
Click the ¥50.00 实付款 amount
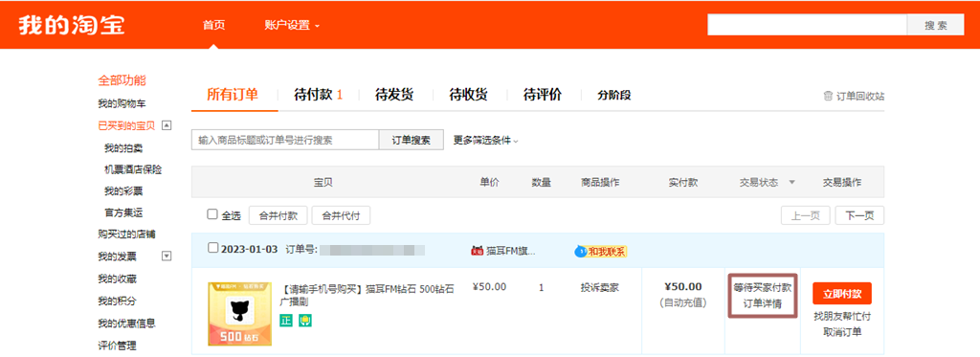click(682, 286)
